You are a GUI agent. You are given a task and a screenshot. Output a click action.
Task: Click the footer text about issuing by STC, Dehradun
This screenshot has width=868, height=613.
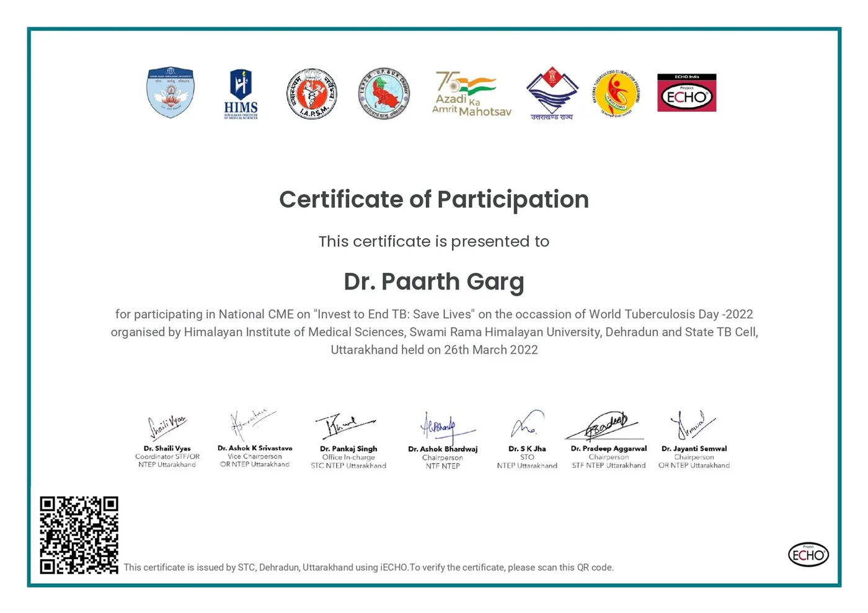pyautogui.click(x=369, y=567)
